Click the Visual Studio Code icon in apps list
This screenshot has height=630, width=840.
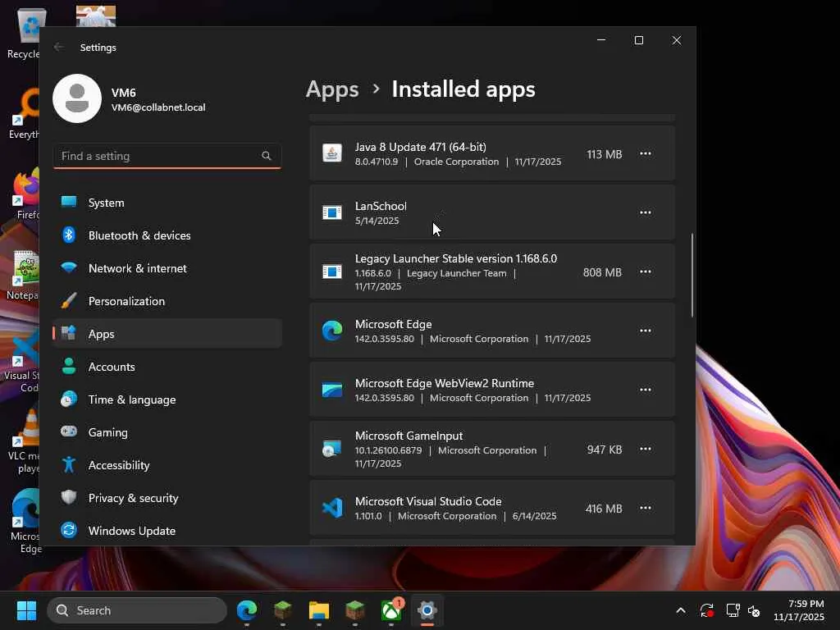(332, 508)
